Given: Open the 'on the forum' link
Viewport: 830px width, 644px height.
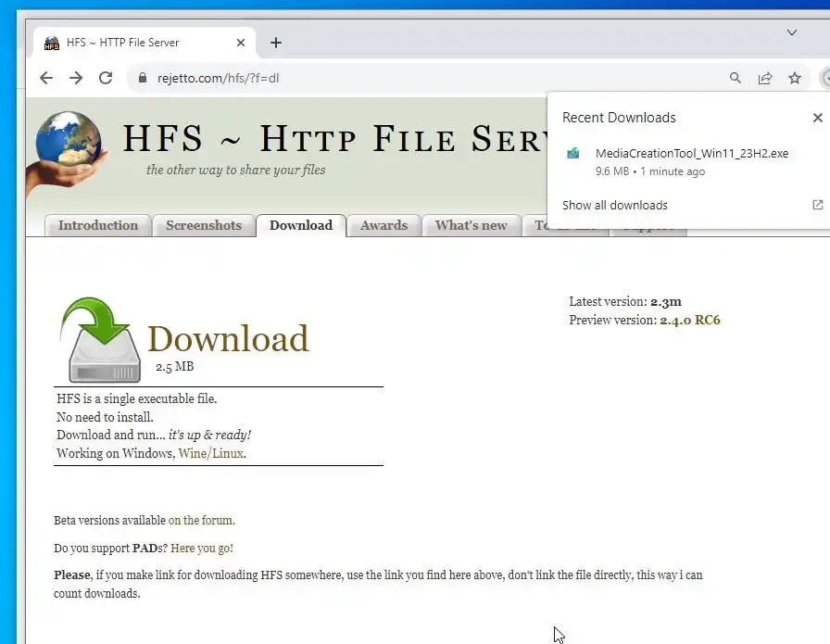Looking at the screenshot, I should [x=201, y=520].
